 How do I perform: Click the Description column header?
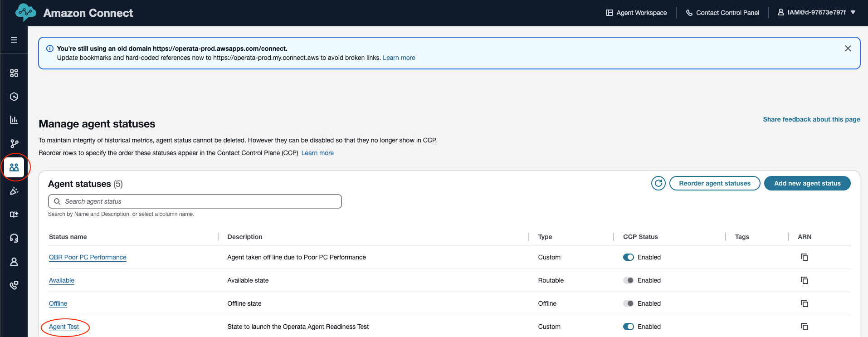click(245, 237)
